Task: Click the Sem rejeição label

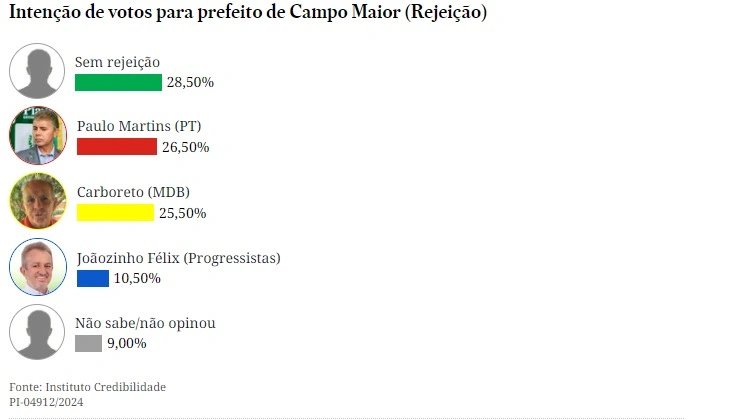Action: [117, 62]
